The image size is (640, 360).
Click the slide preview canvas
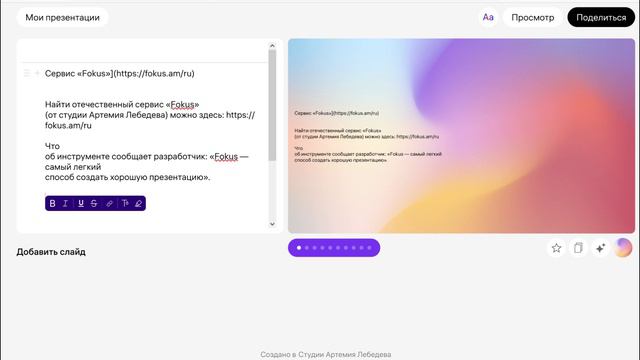coord(461,136)
